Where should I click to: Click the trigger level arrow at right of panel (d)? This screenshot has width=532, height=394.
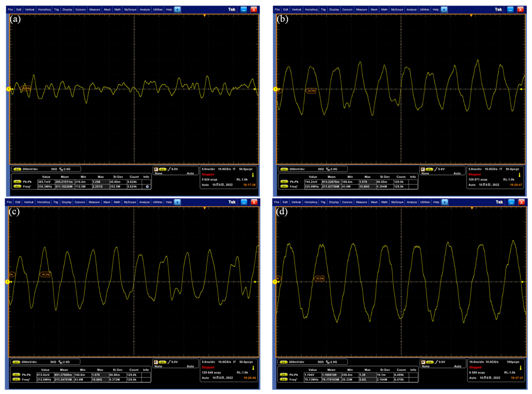point(522,282)
